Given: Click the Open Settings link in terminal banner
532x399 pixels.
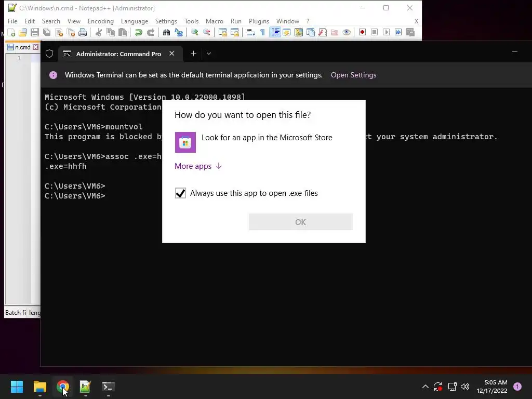Looking at the screenshot, I should pos(353,75).
